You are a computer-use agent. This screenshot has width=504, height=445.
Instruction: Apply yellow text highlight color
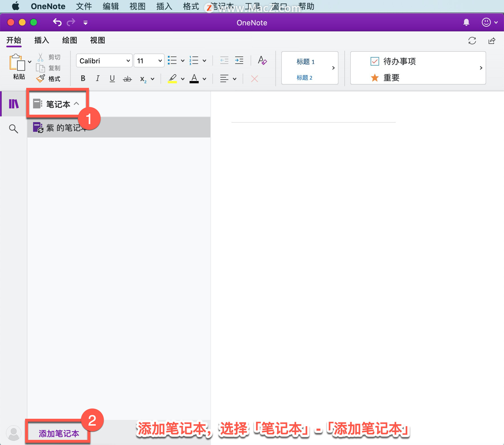point(172,78)
